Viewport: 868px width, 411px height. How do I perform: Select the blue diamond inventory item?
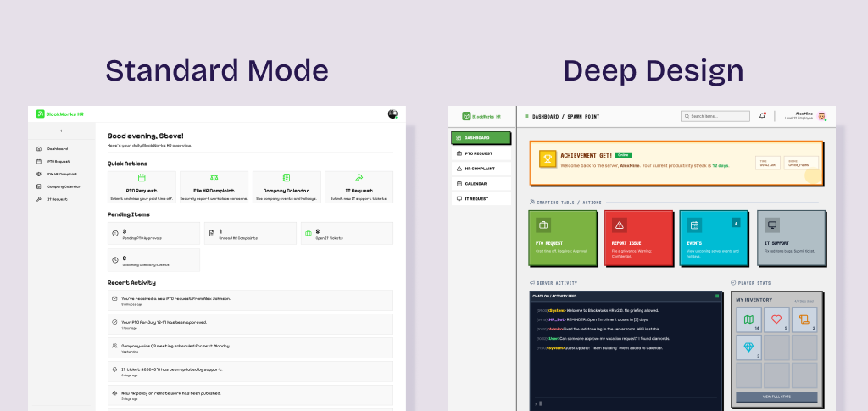(748, 347)
